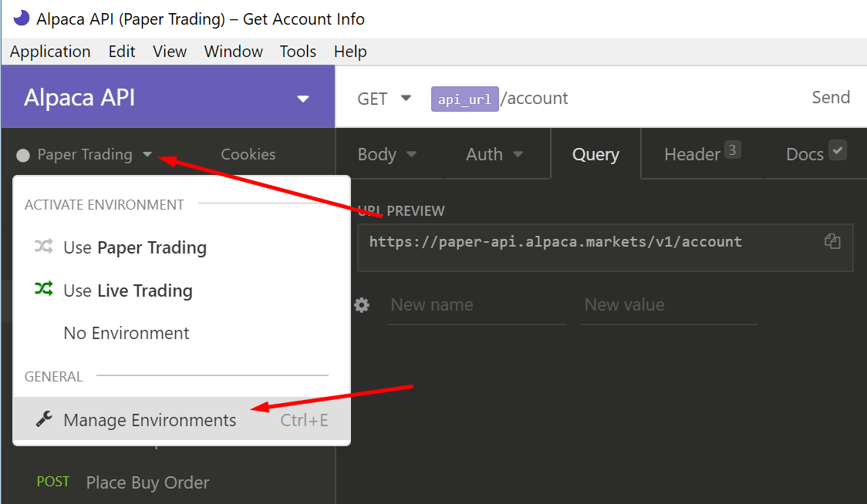The height and width of the screenshot is (504, 867).
Task: Click the Header count badge showing 3
Action: 732,150
